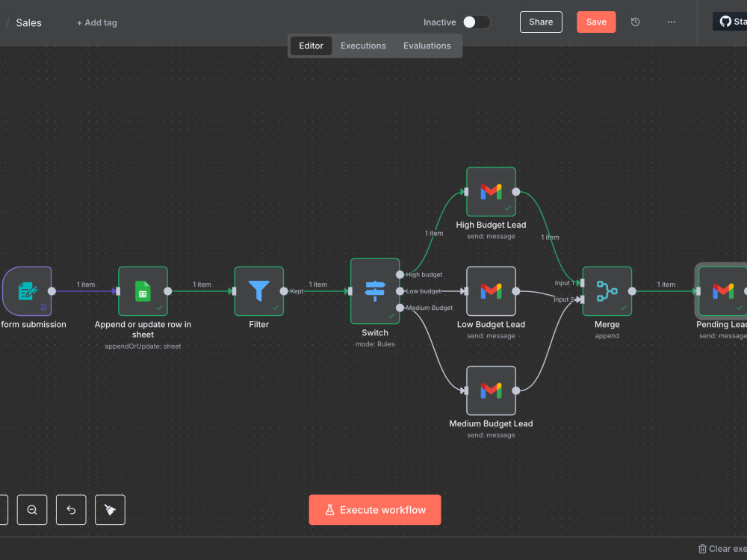Image resolution: width=747 pixels, height=560 pixels.
Task: Switch to the Executions tab
Action: click(363, 46)
